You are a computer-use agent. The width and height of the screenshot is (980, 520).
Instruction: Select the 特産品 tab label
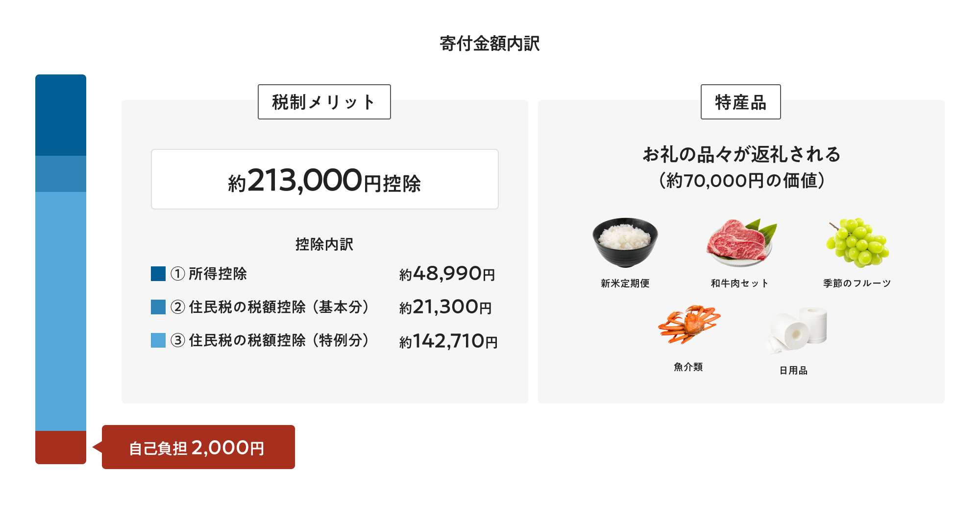click(x=740, y=102)
